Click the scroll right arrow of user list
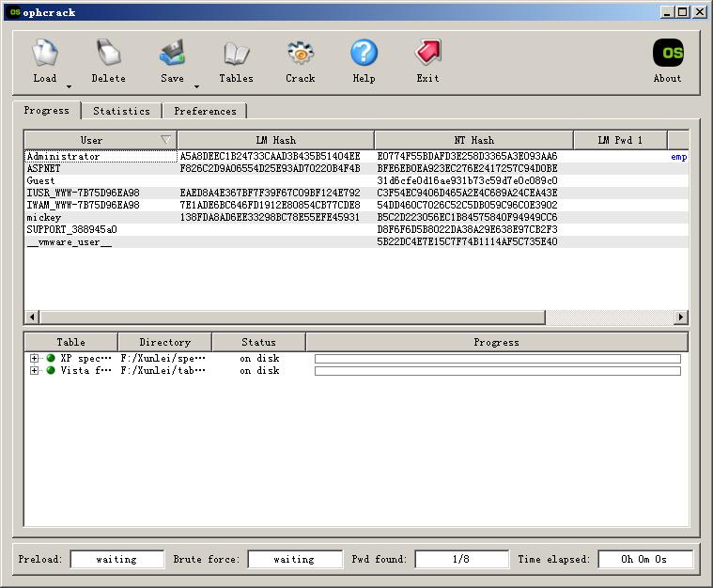 click(x=681, y=317)
